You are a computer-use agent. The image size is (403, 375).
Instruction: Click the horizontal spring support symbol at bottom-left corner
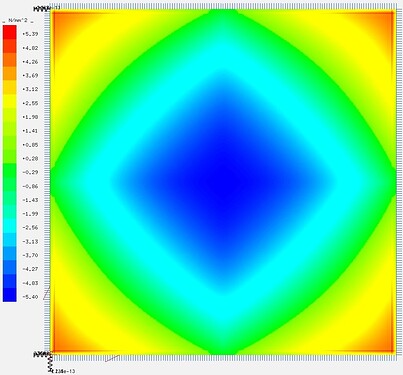41,354
